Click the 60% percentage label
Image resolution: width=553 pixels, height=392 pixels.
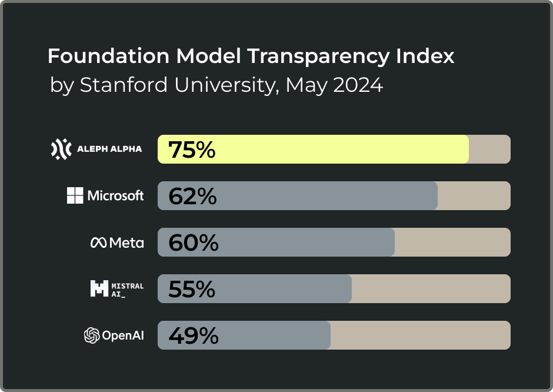[x=193, y=243]
